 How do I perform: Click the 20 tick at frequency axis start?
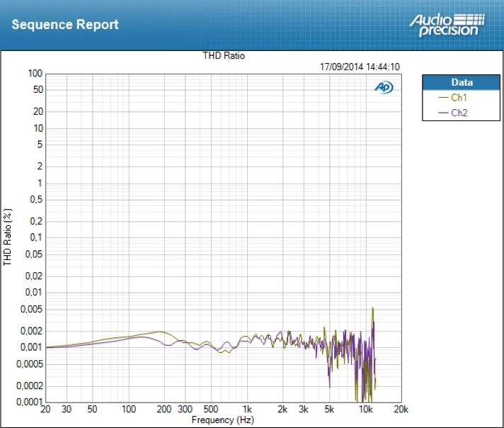[46, 410]
